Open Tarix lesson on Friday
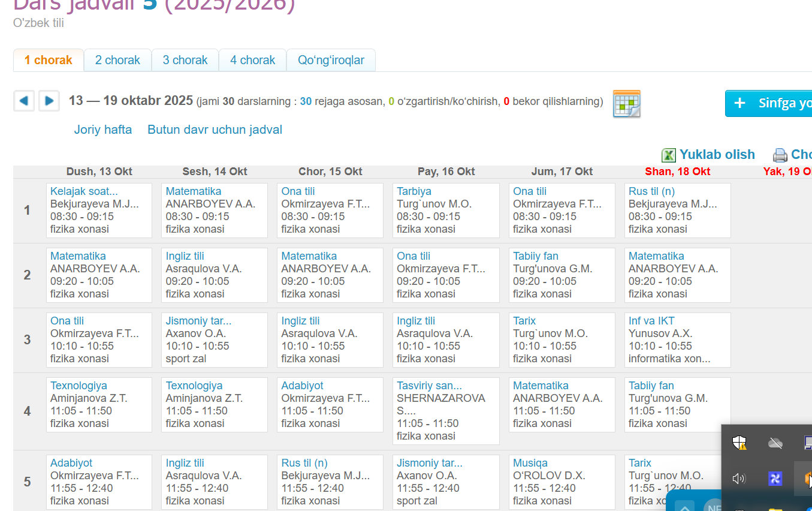Viewport: 812px width, 511px height. pyautogui.click(x=524, y=321)
